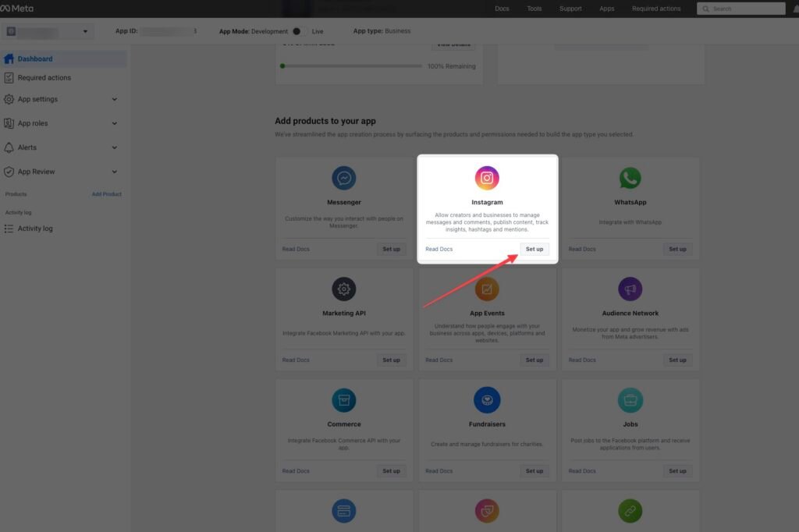Screen dimensions: 799x532
Task: Click the Audience Network megaphone icon
Action: tap(630, 289)
